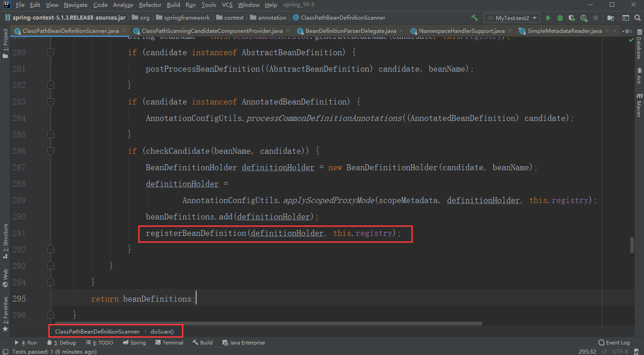Show the hidden editor tabs list
Viewport: 644px width, 355px height.
[628, 31]
